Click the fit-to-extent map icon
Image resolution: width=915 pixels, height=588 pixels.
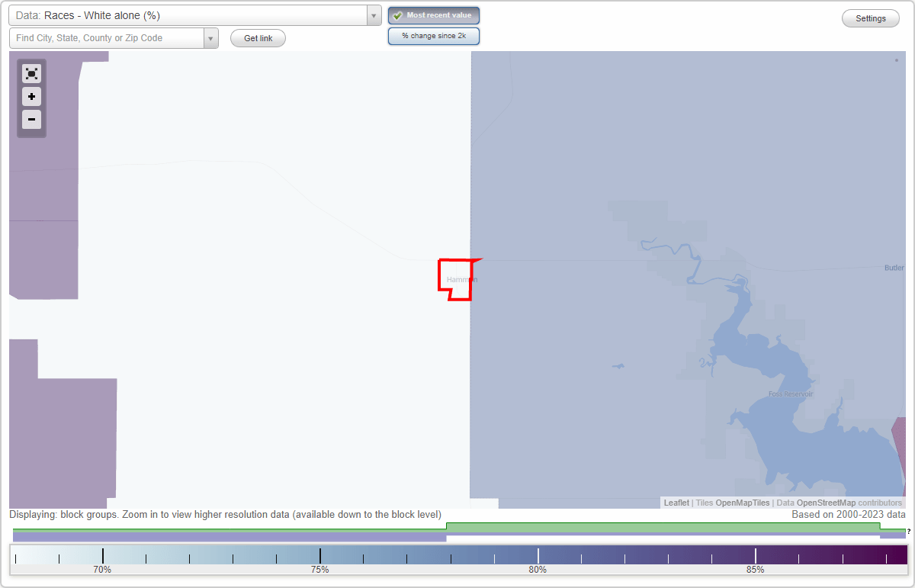point(31,73)
